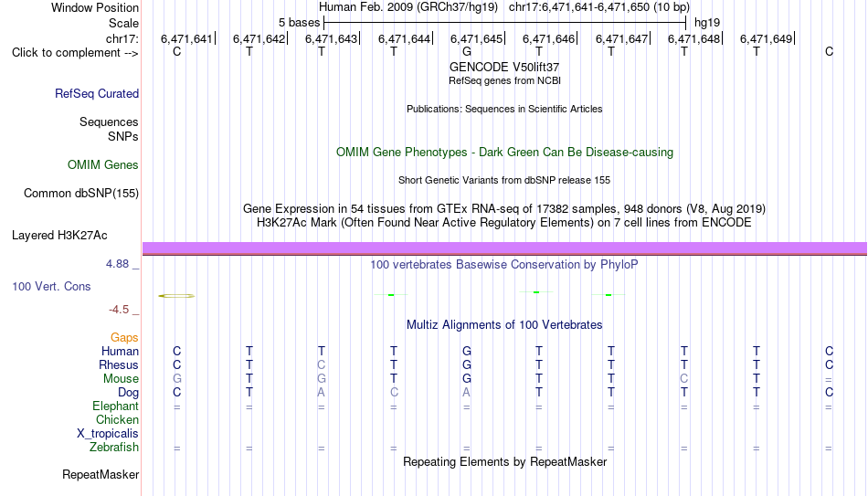Click the X_tropicalis species row label
This screenshot has height=496, width=868.
click(108, 434)
